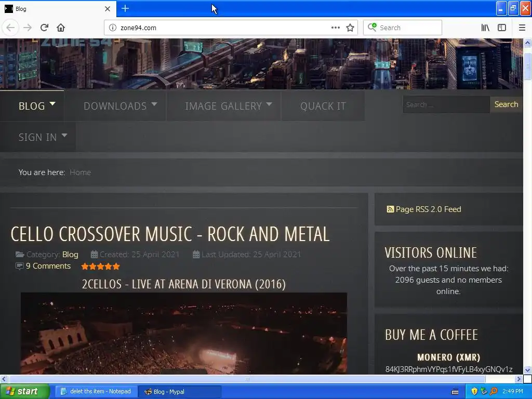Open the IMAGE GALLERY menu item
This screenshot has width=532, height=399.
tap(223, 106)
